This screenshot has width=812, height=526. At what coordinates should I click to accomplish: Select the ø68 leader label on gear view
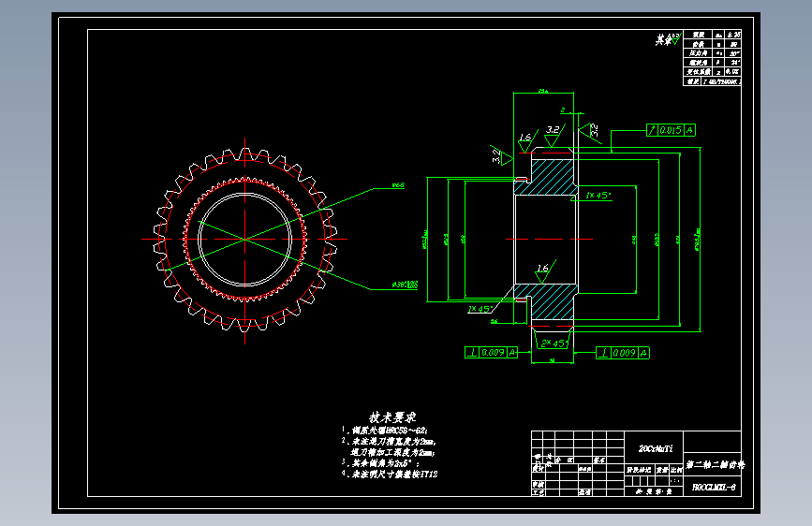398,185
